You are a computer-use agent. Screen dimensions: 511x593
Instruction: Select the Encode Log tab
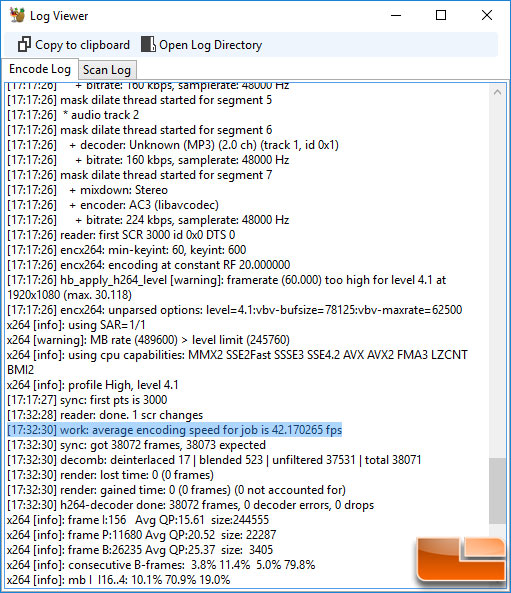click(x=40, y=69)
